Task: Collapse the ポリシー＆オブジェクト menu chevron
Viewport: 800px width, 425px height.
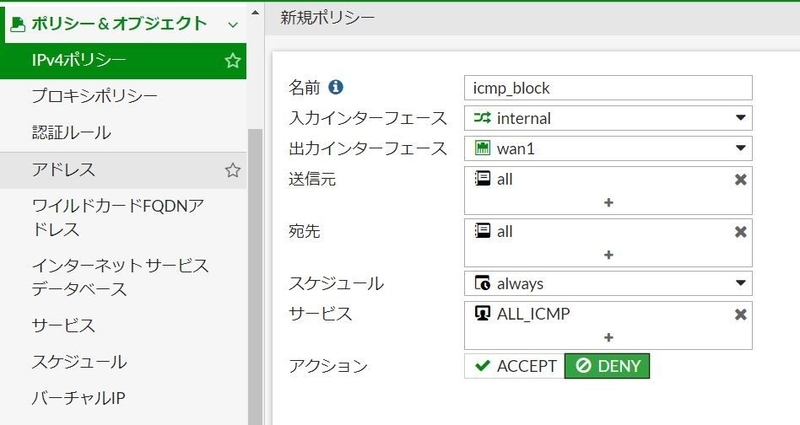Action: [233, 24]
